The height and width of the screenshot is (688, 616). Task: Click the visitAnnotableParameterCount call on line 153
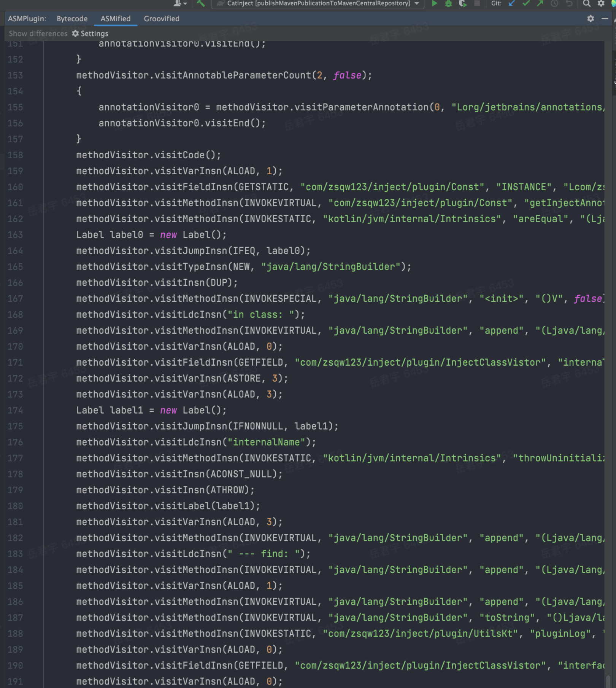click(x=224, y=75)
